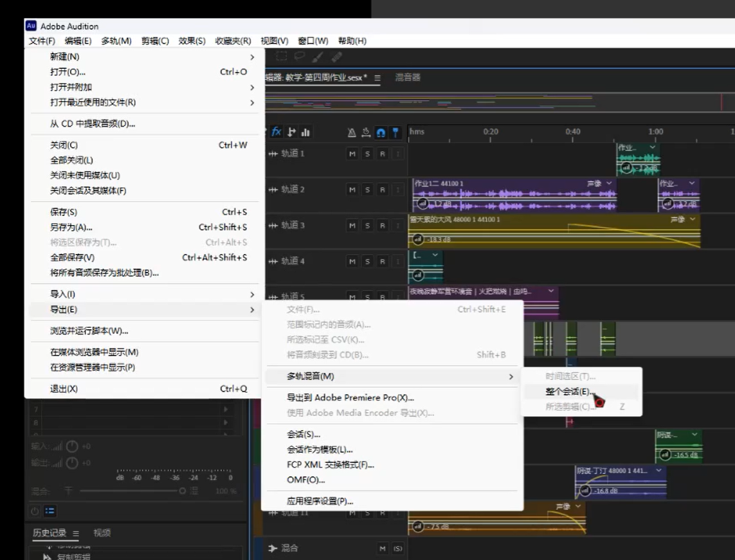Click the editor panel hamburger menu icon

coord(377,78)
